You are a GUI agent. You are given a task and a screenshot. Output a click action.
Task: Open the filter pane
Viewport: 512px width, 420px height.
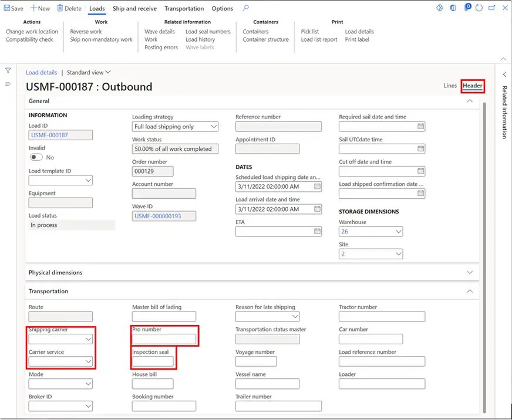click(8, 70)
